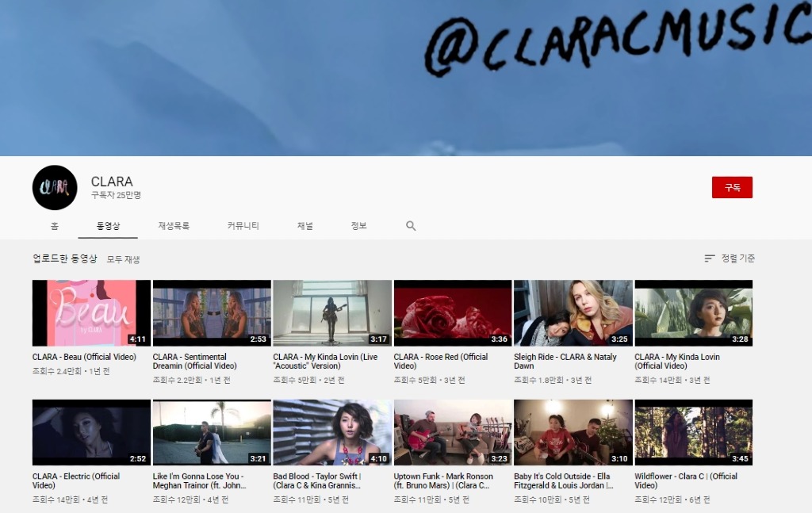The width and height of the screenshot is (812, 513).
Task: Open the Bad Blood cover thumbnail
Action: (x=332, y=433)
